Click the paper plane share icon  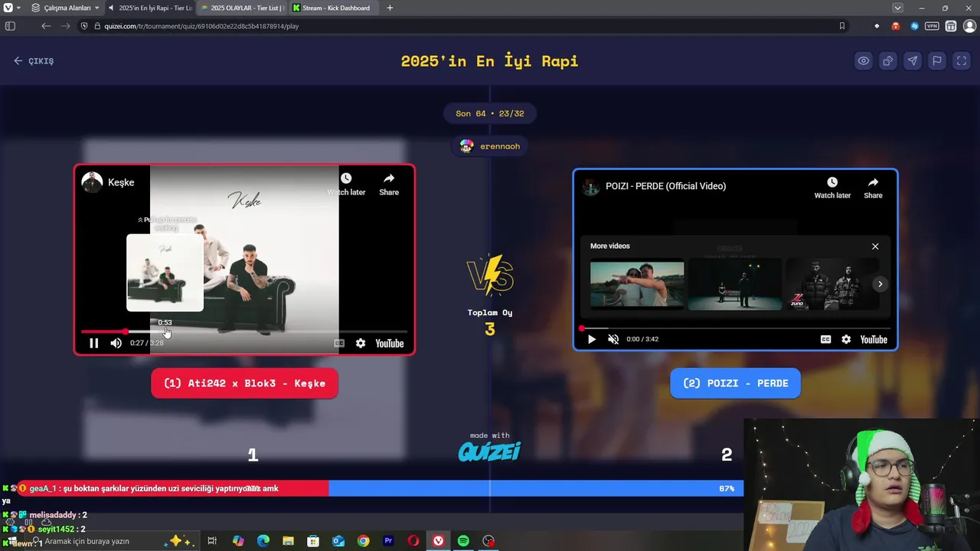pyautogui.click(x=913, y=61)
